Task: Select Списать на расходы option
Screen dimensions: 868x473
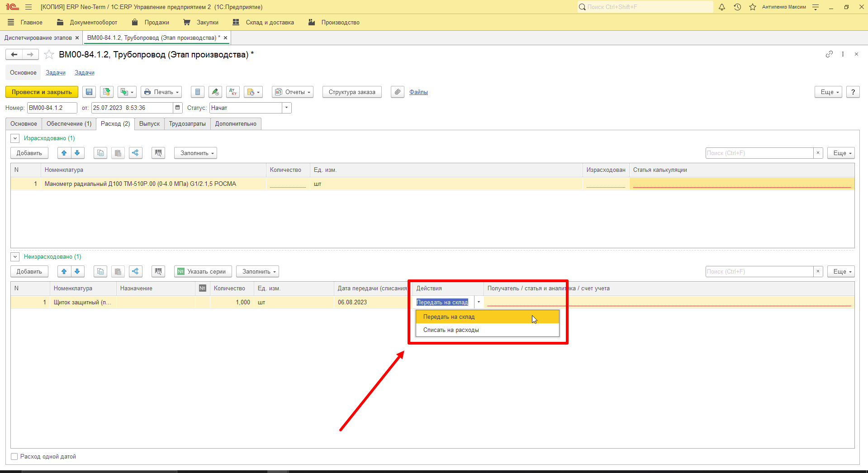Action: click(x=488, y=330)
